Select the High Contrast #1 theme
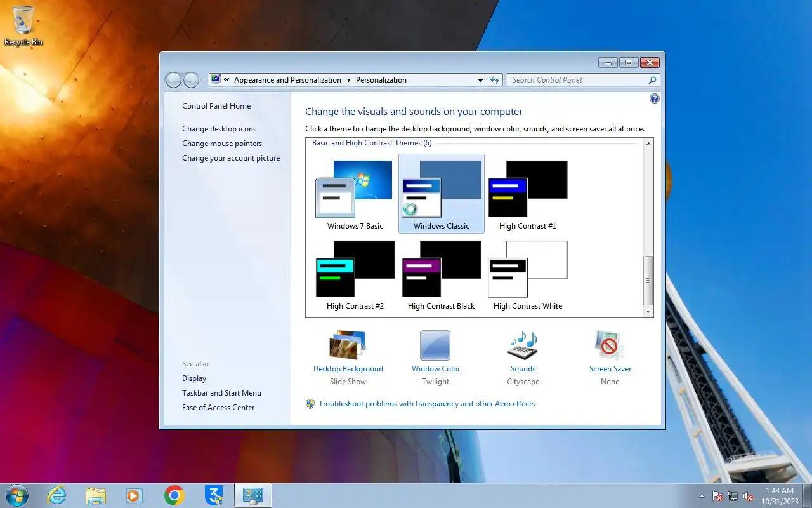Viewport: 812px width, 508px height. (x=528, y=194)
